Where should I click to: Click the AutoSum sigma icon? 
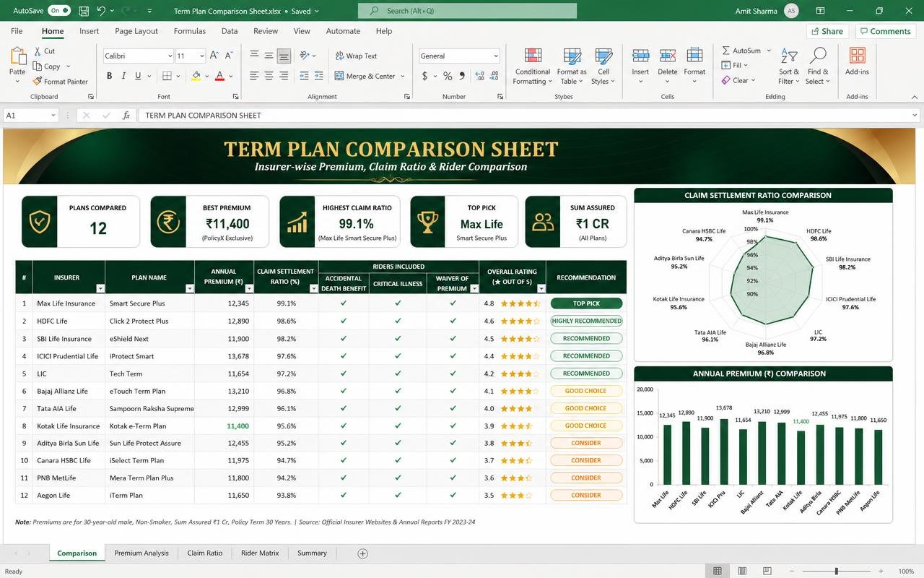(726, 51)
